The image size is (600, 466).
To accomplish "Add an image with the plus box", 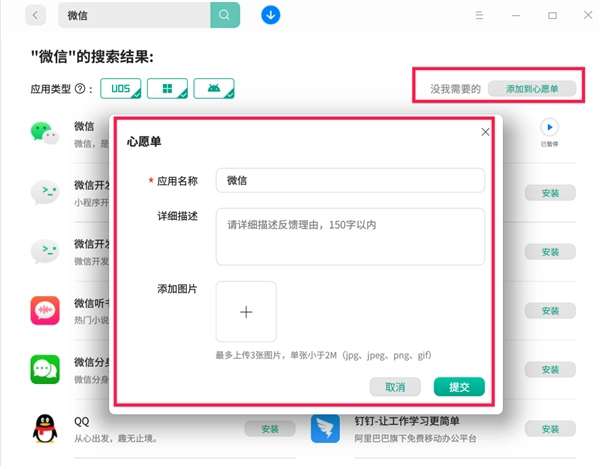I will click(246, 312).
